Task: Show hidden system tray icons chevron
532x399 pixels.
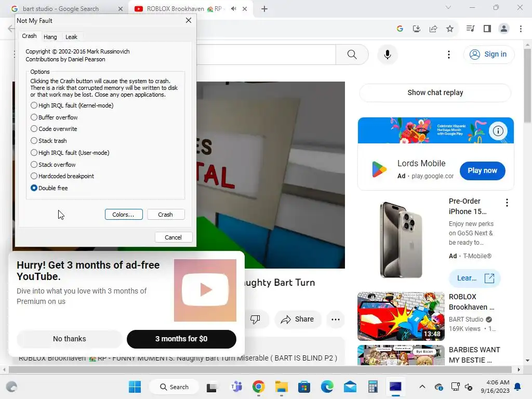Action: coord(422,387)
